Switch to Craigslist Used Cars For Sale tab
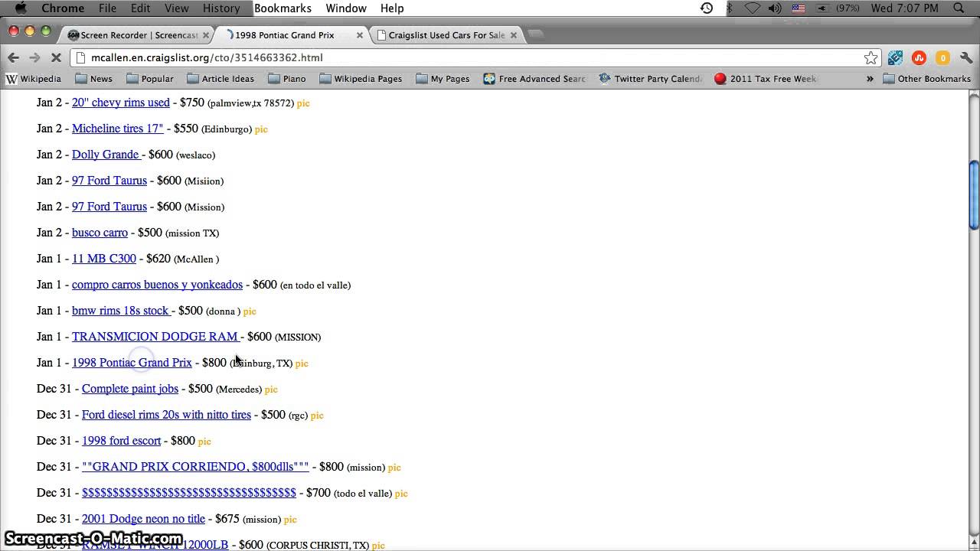The image size is (980, 551). (446, 35)
